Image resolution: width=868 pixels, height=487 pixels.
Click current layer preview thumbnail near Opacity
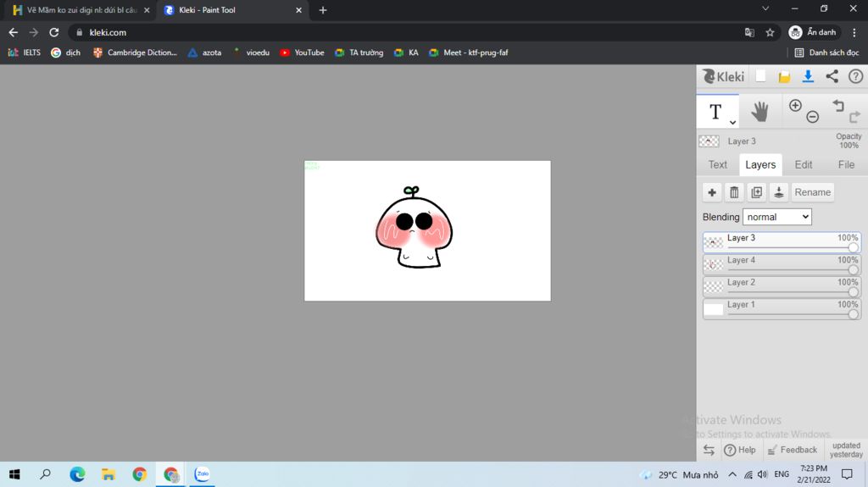[709, 141]
